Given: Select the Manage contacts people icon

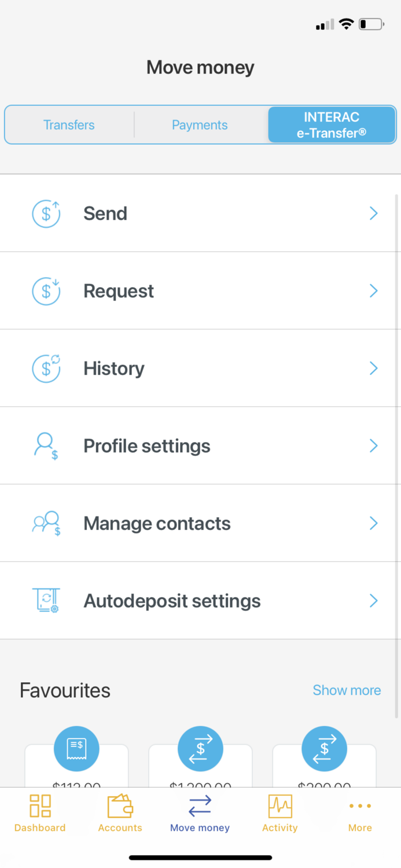Looking at the screenshot, I should (x=46, y=523).
